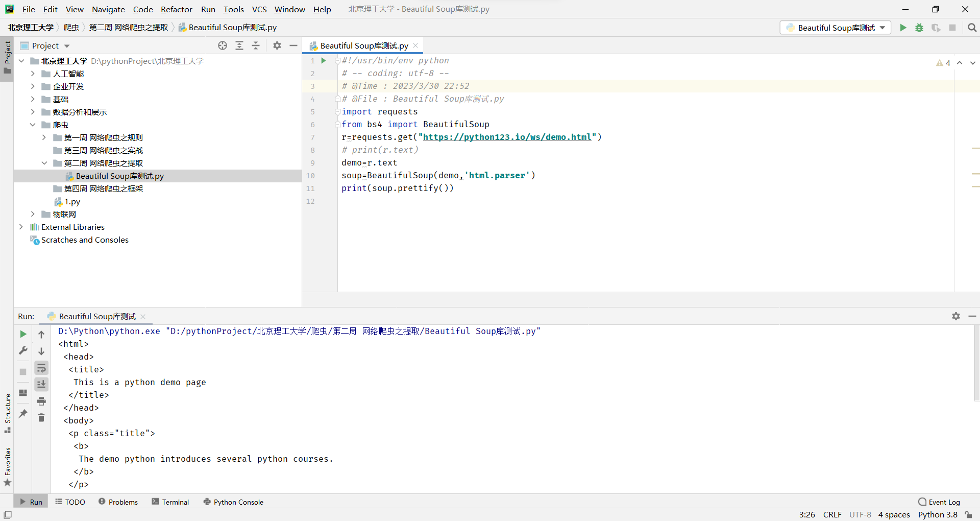Click the Run panel stop square

point(23,372)
